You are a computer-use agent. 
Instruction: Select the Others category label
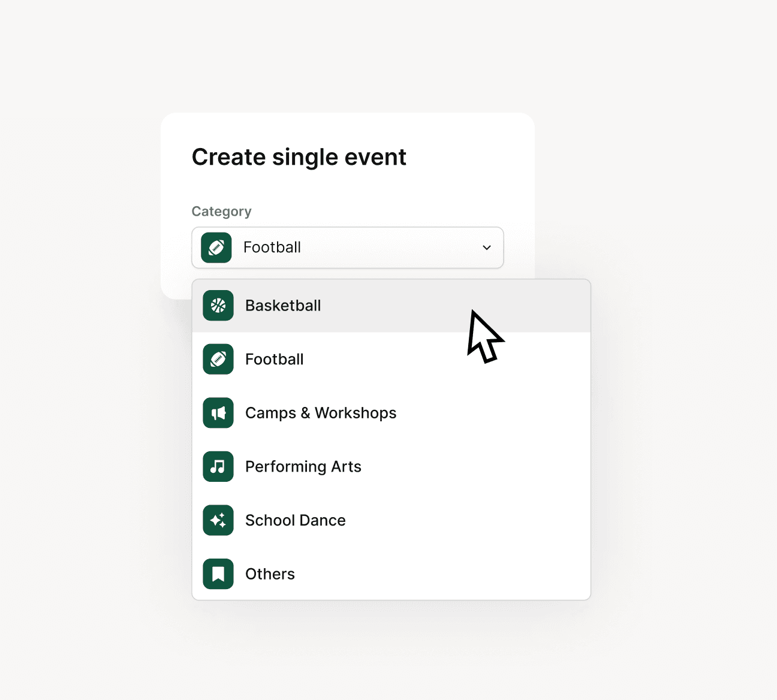pyautogui.click(x=270, y=574)
